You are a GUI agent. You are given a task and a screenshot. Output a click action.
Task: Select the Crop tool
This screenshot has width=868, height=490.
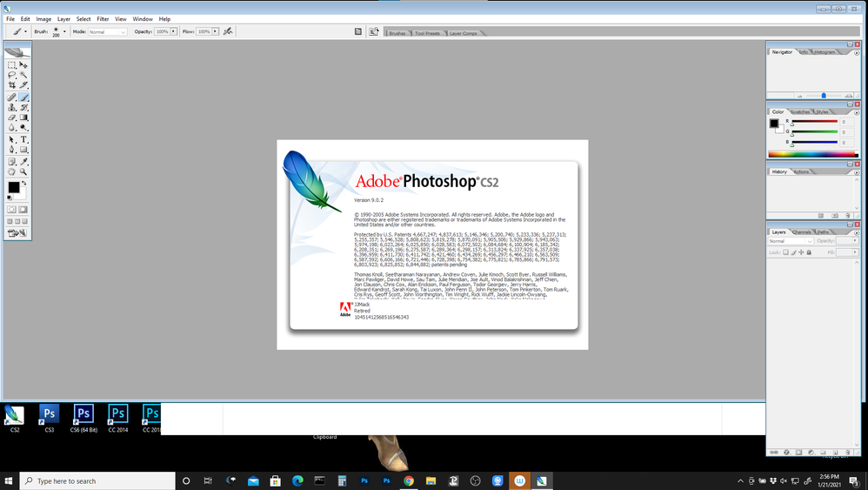click(11, 84)
